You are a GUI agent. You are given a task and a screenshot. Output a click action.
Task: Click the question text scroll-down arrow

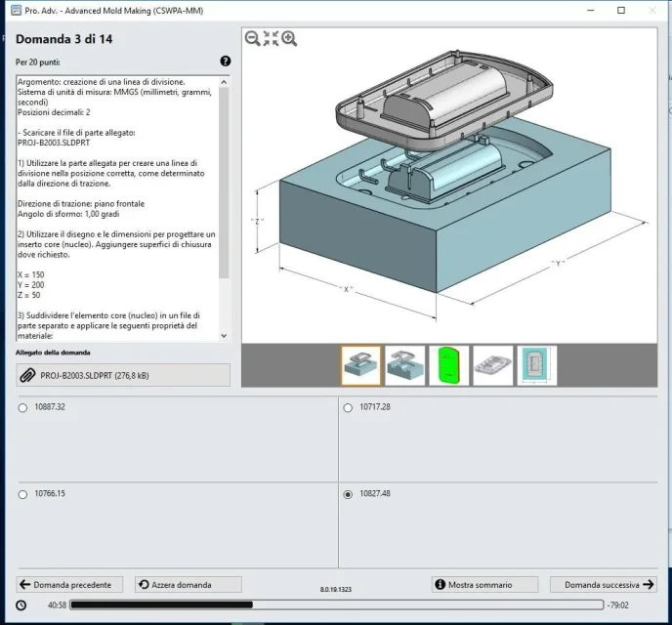coord(224,336)
